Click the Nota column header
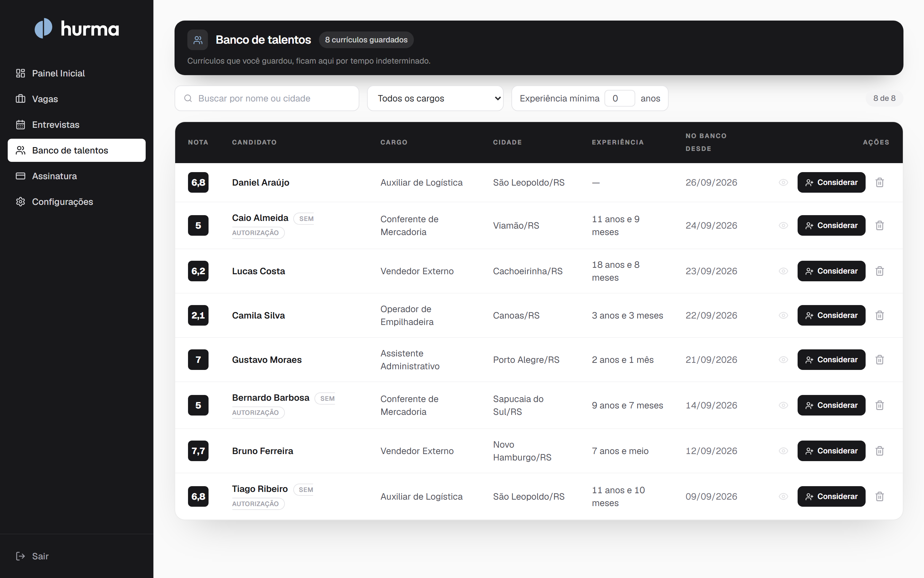Image resolution: width=924 pixels, height=578 pixels. tap(198, 142)
